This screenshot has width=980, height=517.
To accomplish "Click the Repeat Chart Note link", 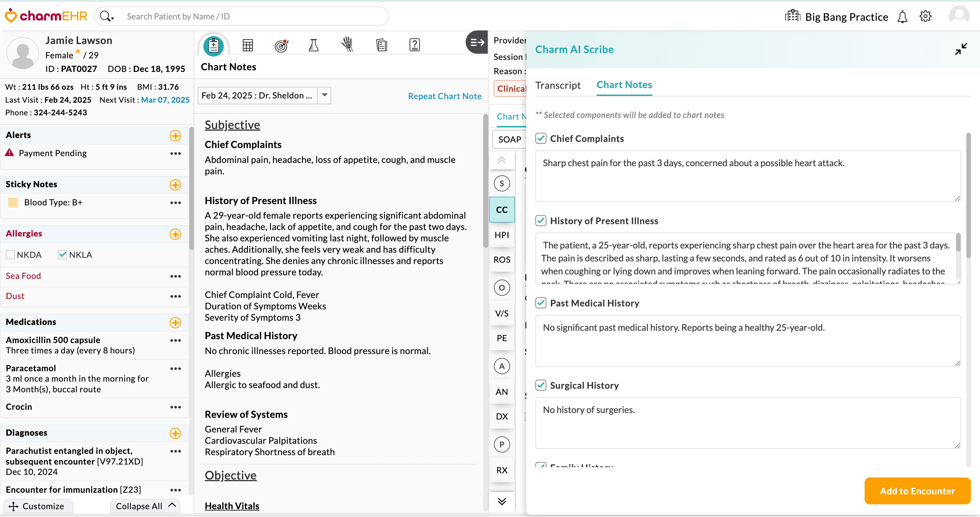I will [444, 96].
